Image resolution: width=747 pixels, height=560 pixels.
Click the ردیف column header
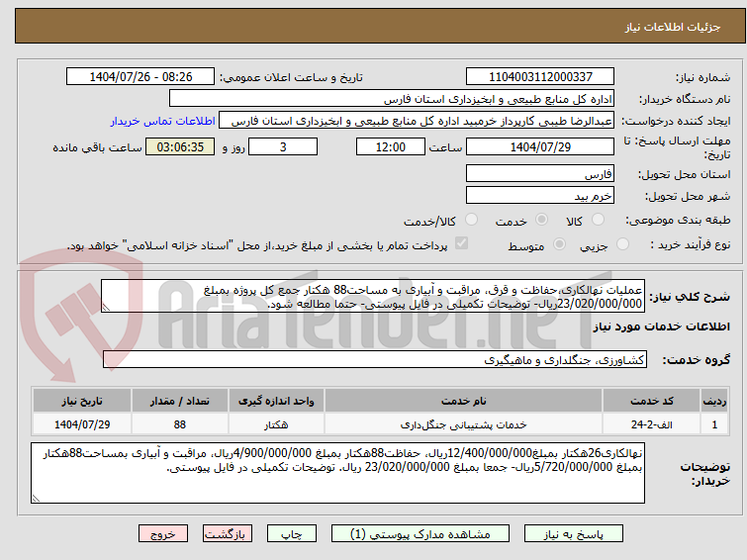[x=714, y=401]
